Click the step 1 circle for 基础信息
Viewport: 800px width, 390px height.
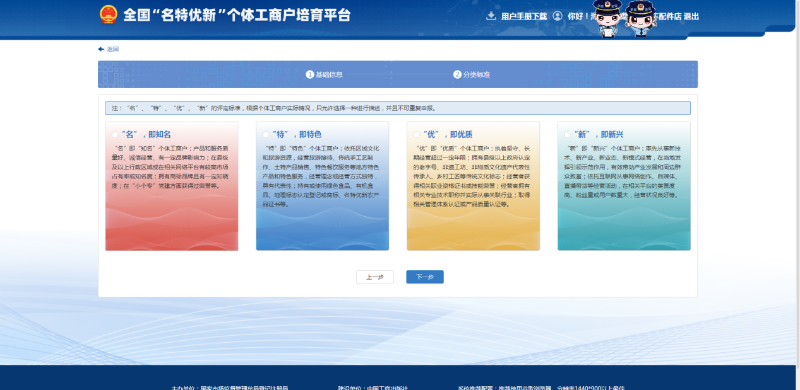click(310, 75)
